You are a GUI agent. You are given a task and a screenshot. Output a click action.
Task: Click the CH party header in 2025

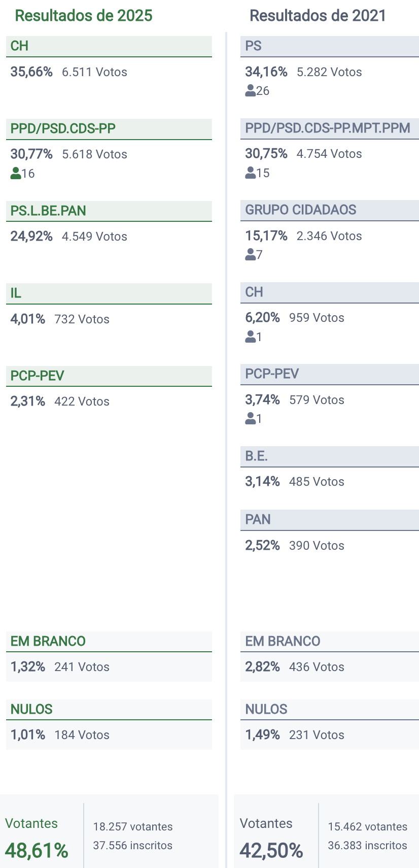[x=109, y=46]
